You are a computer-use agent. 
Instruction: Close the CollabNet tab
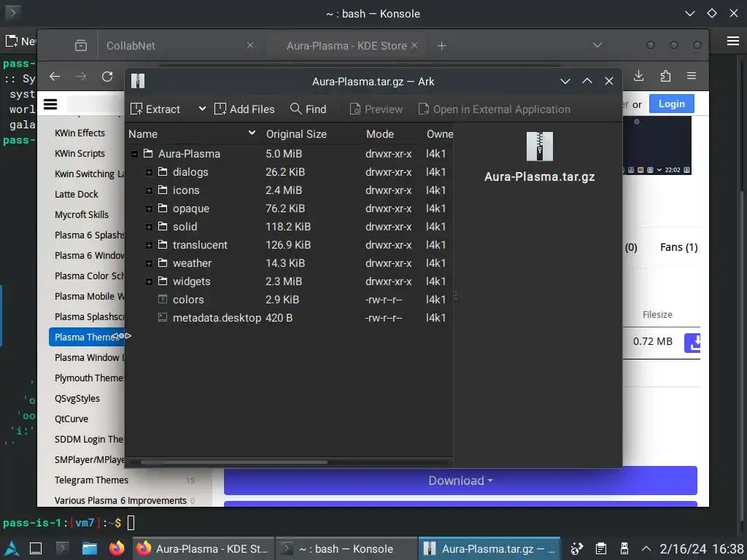click(250, 45)
